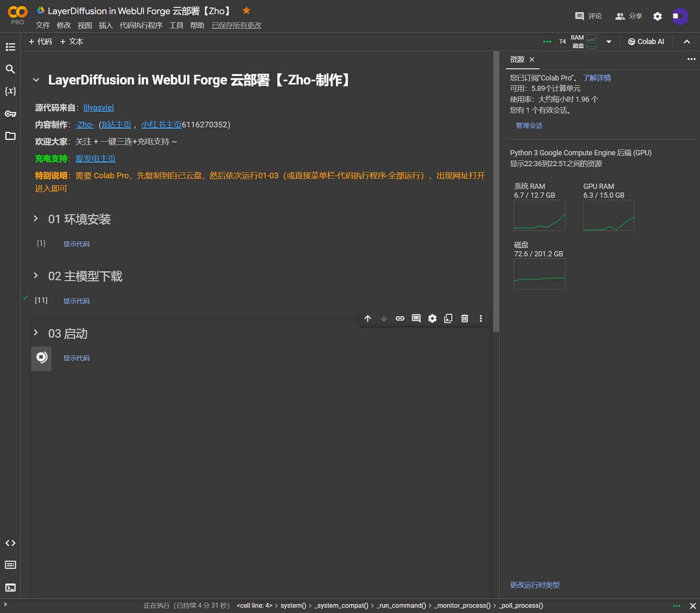The height and width of the screenshot is (613, 700).
Task: Click the RAM and disk usage indicator
Action: tap(584, 42)
